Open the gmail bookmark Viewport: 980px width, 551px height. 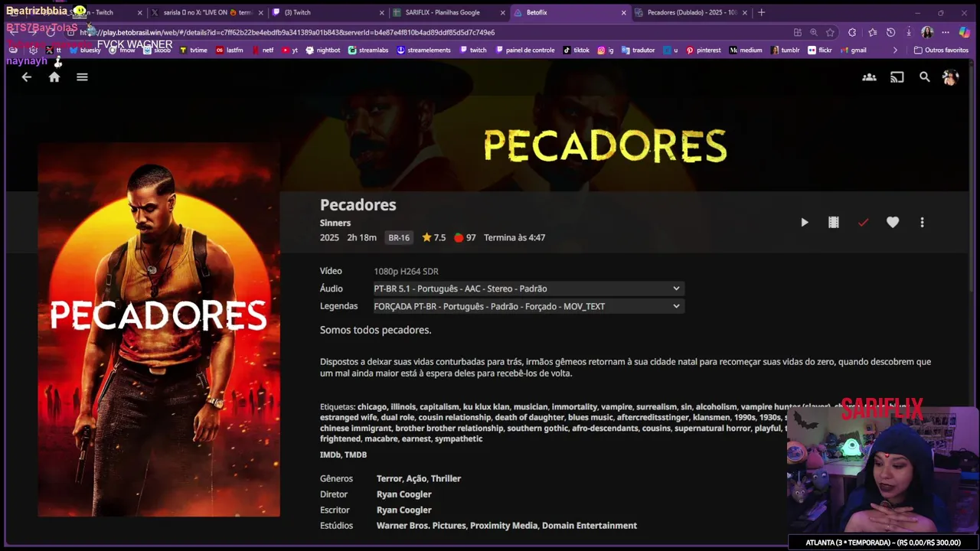click(854, 51)
